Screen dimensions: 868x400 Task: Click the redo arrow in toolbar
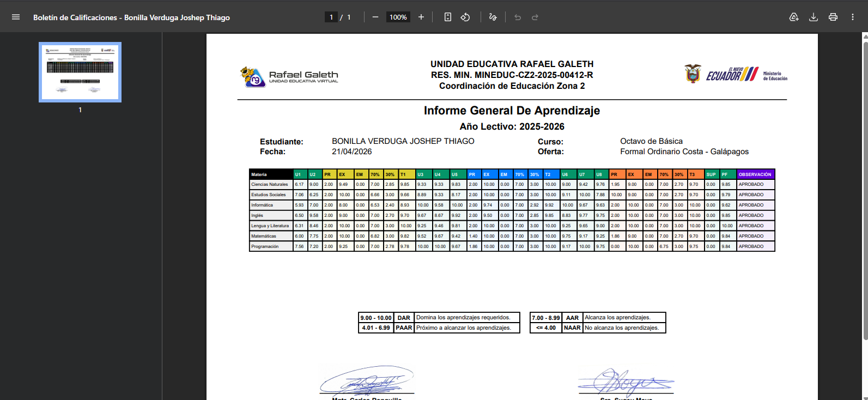coord(535,17)
